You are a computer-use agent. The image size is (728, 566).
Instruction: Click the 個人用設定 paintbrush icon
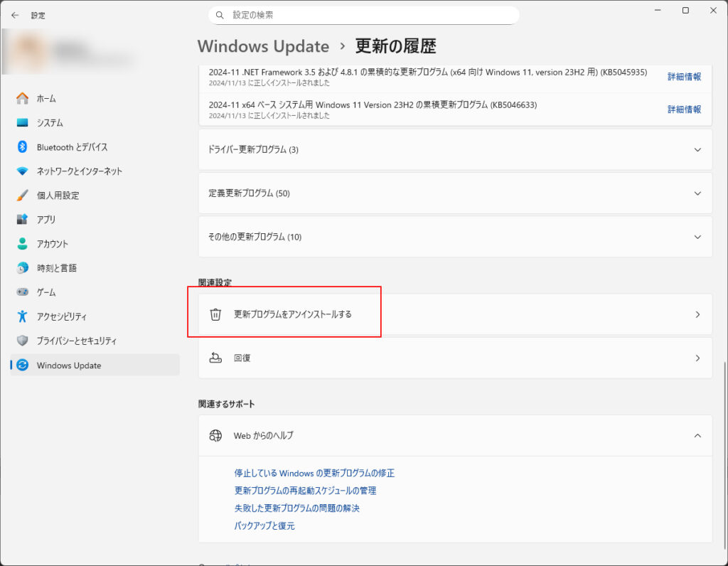pos(22,196)
